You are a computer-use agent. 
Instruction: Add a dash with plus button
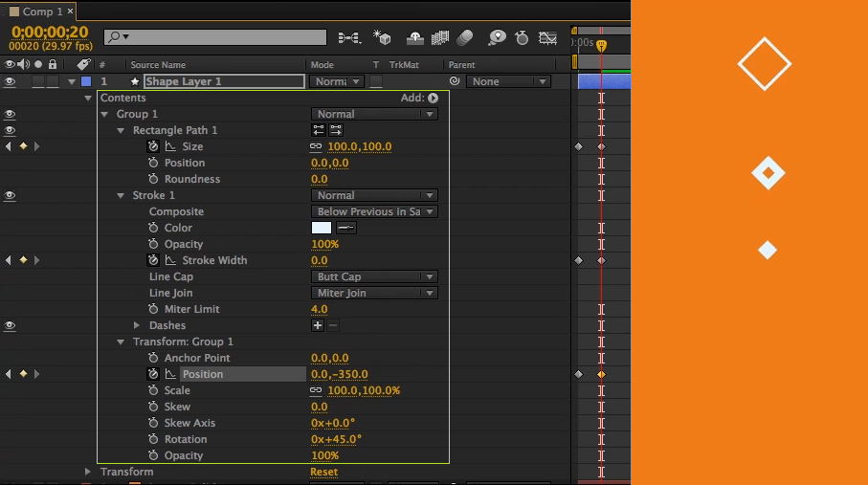pyautogui.click(x=317, y=325)
